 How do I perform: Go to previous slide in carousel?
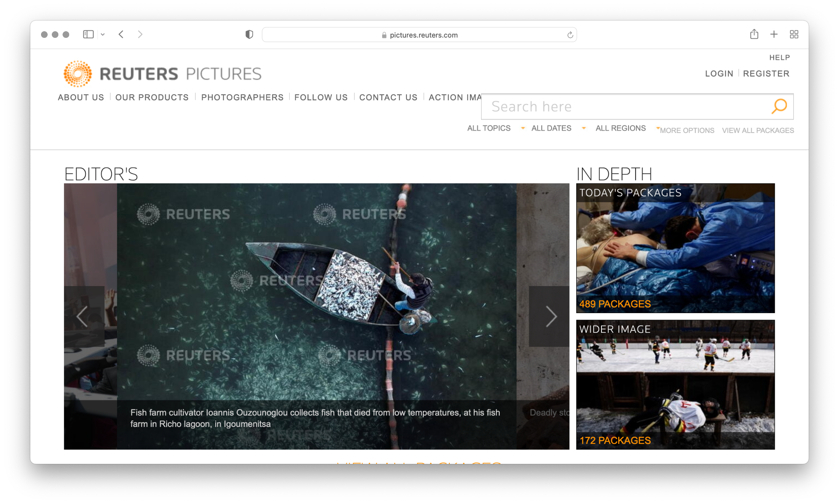[x=83, y=316]
